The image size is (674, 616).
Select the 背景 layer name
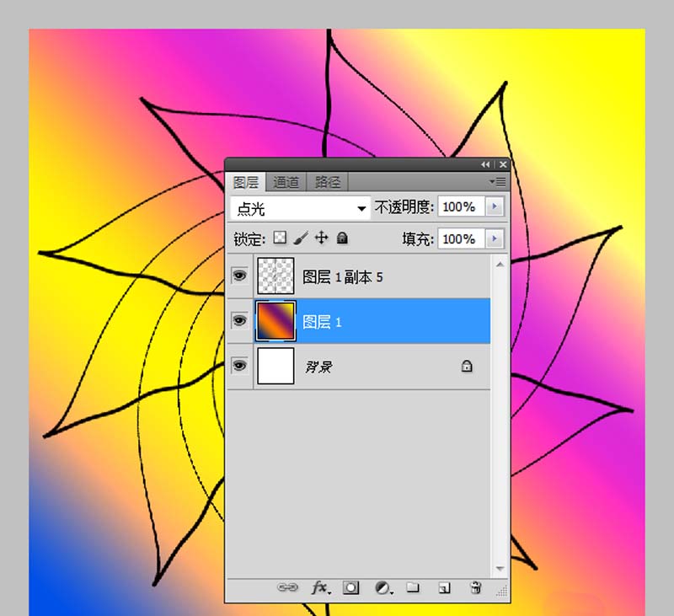(319, 367)
